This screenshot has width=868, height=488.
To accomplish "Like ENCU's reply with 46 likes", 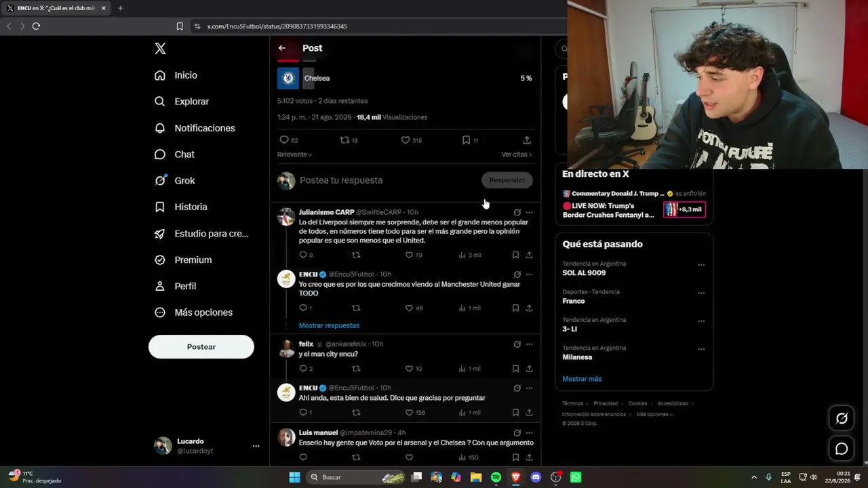I will [409, 308].
